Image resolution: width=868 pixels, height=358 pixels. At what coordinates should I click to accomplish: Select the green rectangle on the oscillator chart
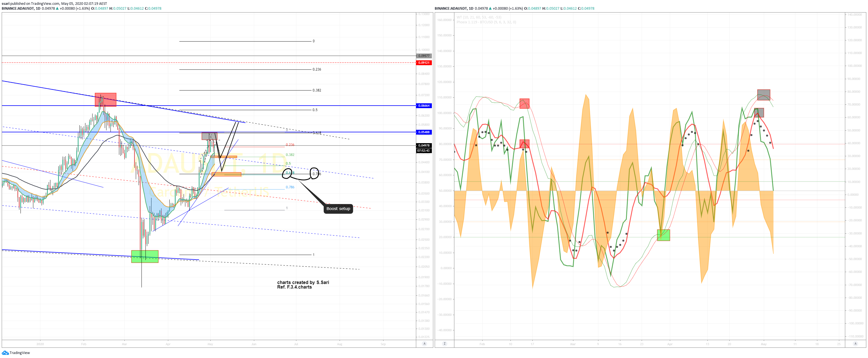click(664, 235)
